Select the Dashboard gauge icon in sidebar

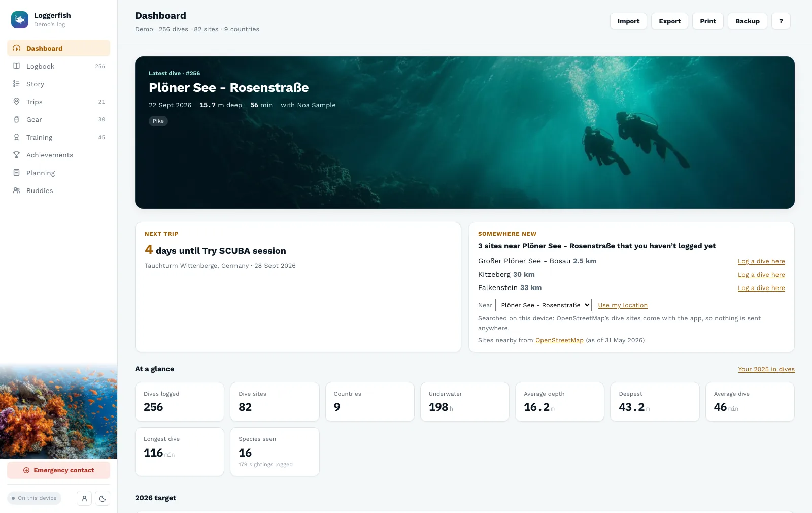[17, 48]
